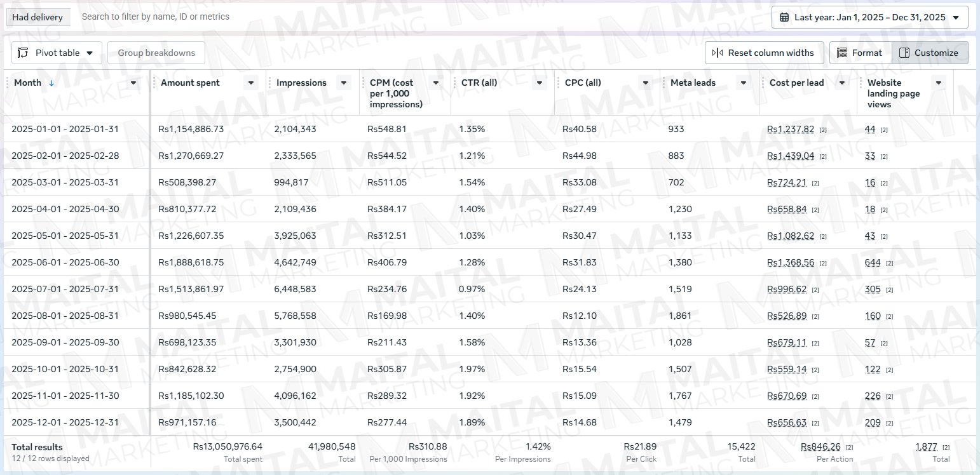Click the sort arrow beside Month header

tap(51, 83)
